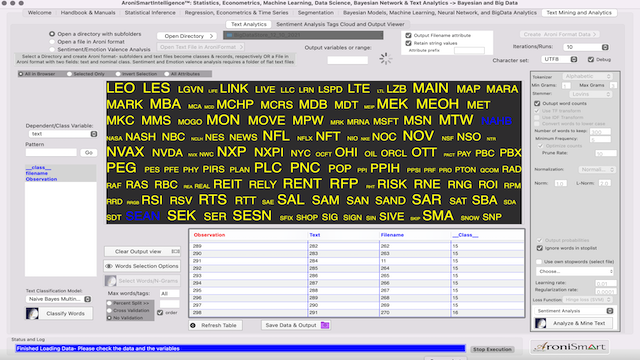Click the AroniSmart logo
The height and width of the screenshot is (360, 640).
[570, 347]
